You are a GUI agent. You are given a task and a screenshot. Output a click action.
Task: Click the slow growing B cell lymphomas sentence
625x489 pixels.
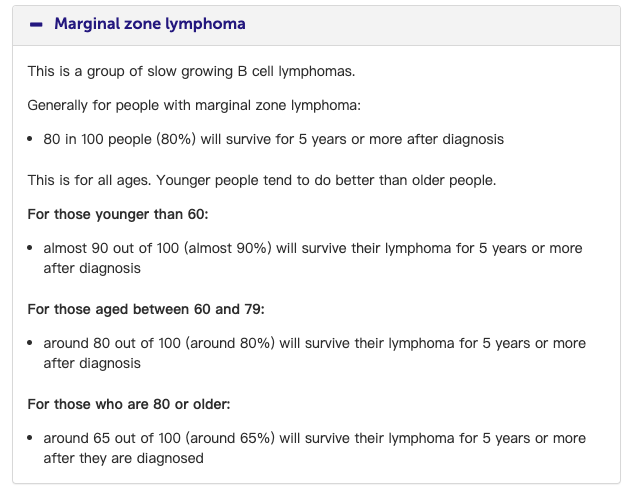(191, 72)
